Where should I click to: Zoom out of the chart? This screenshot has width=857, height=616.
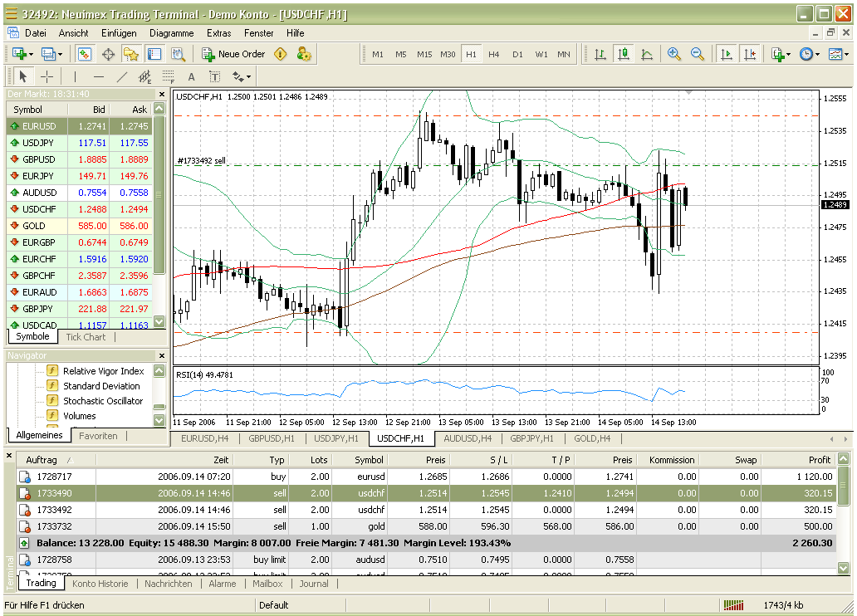click(x=698, y=54)
